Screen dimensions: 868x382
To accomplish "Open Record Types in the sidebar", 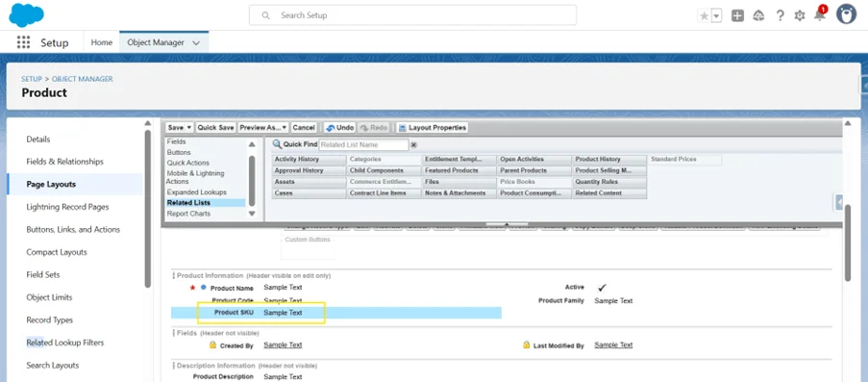I will point(49,319).
